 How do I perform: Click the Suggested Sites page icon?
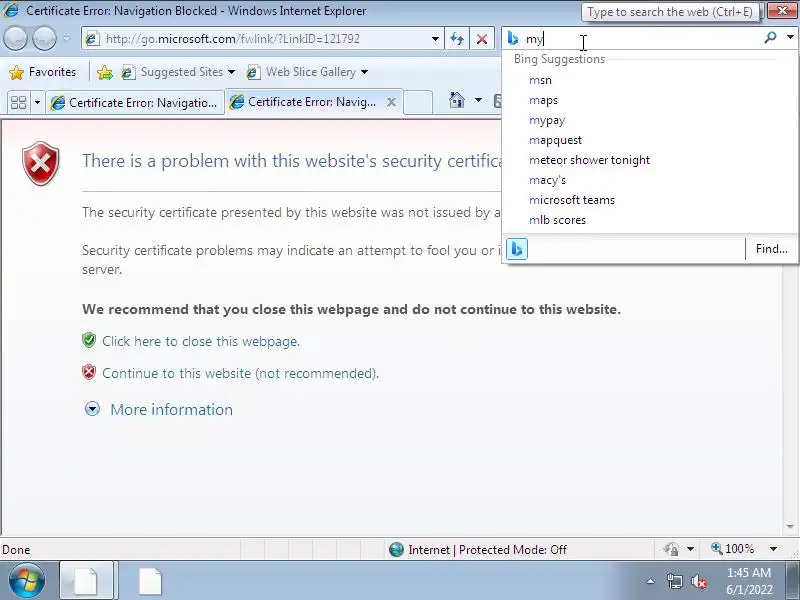coord(128,72)
